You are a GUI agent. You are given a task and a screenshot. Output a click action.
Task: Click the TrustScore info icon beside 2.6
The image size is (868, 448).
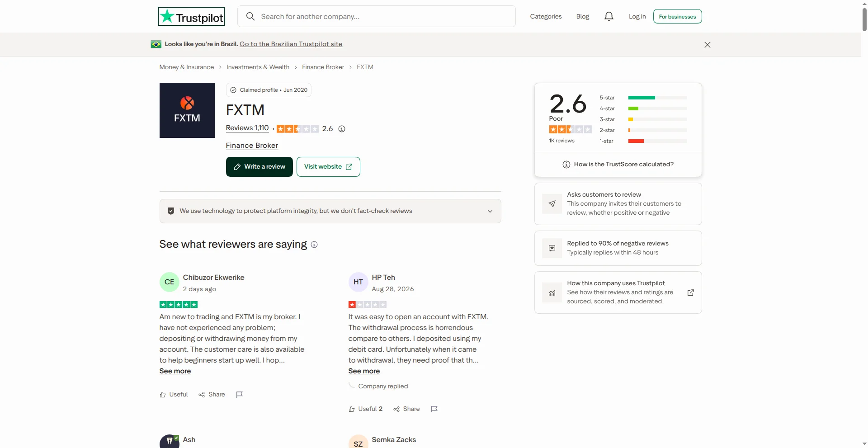pyautogui.click(x=342, y=129)
